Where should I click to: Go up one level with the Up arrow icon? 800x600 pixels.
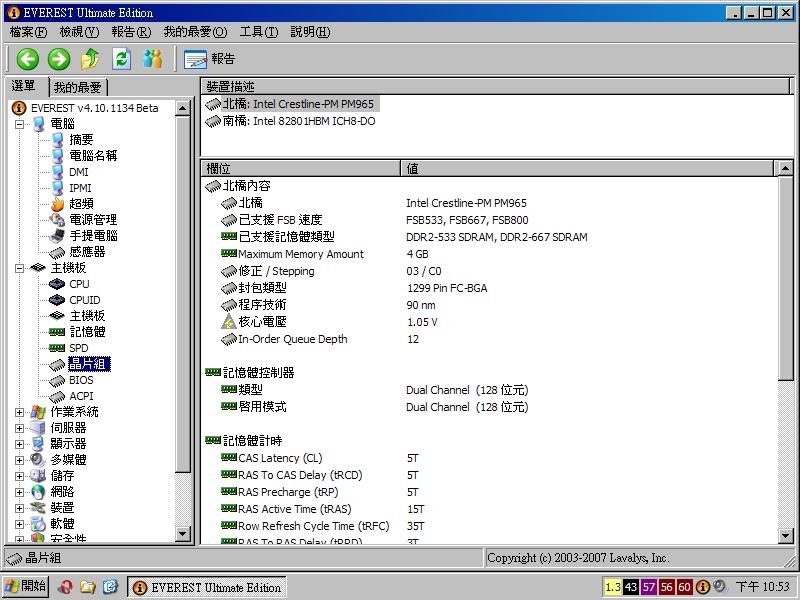tap(90, 59)
